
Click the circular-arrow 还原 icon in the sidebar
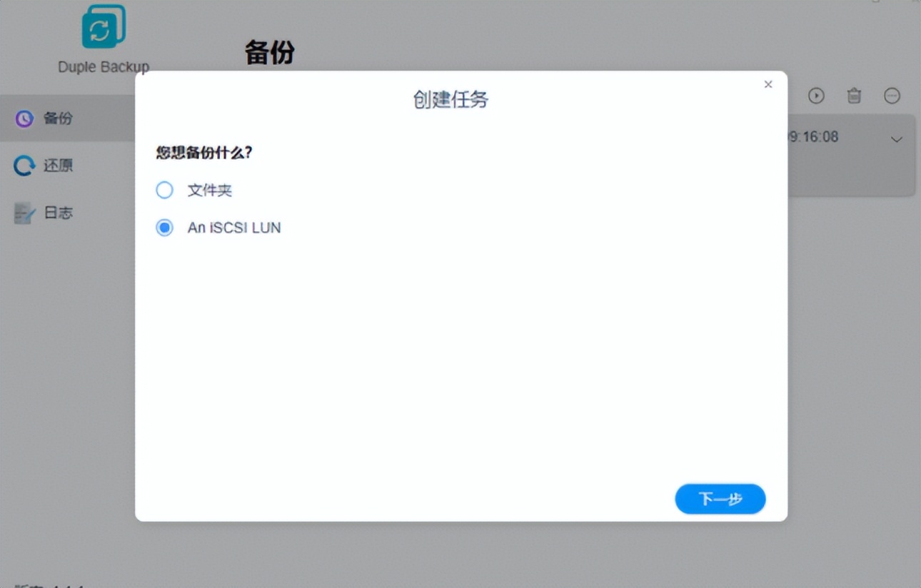point(26,165)
